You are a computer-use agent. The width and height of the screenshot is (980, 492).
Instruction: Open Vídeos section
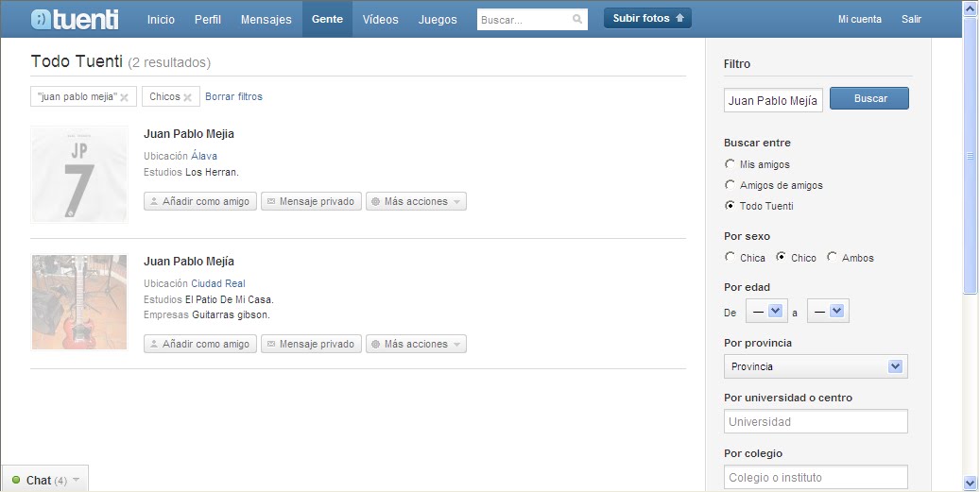[380, 19]
